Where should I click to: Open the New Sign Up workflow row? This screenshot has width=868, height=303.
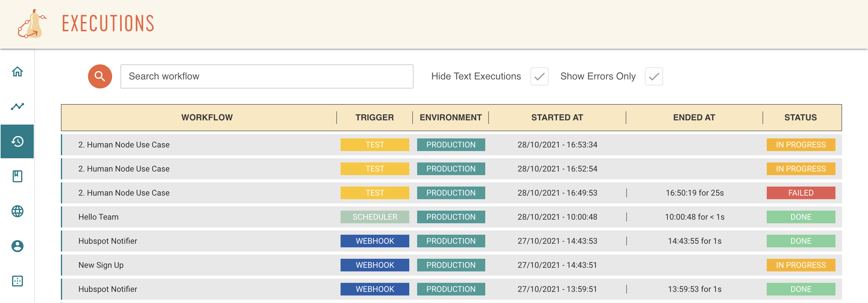(451, 265)
